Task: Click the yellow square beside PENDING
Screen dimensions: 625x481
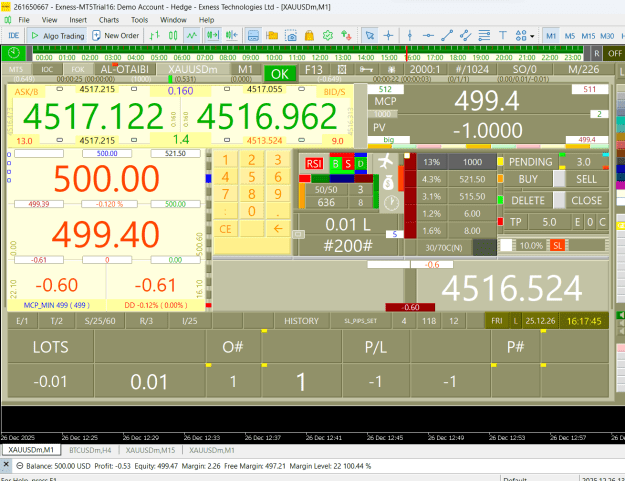Action: [x=500, y=161]
